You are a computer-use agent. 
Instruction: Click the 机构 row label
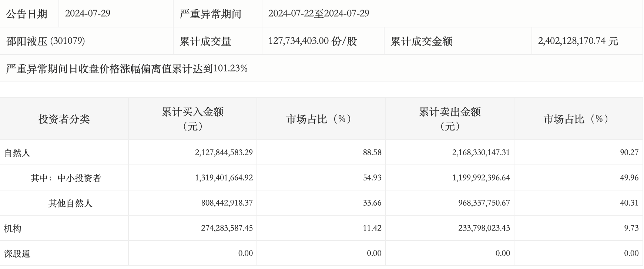(13, 229)
